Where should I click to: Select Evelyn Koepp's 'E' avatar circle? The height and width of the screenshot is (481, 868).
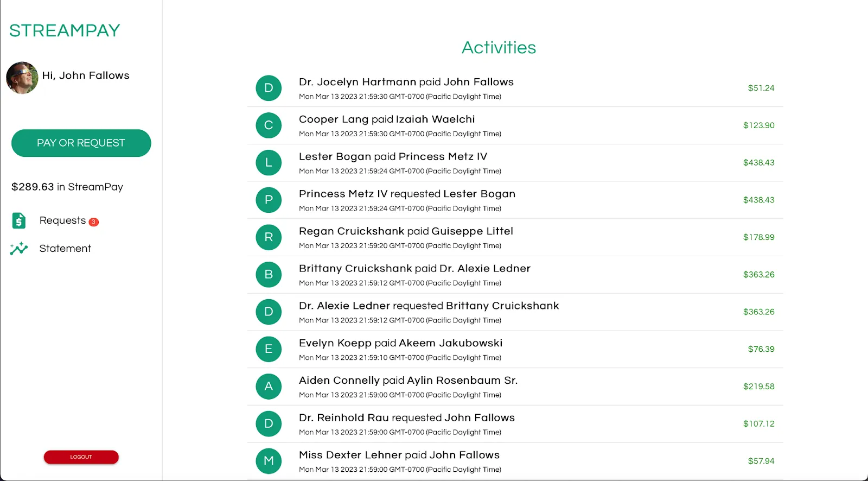pyautogui.click(x=268, y=349)
